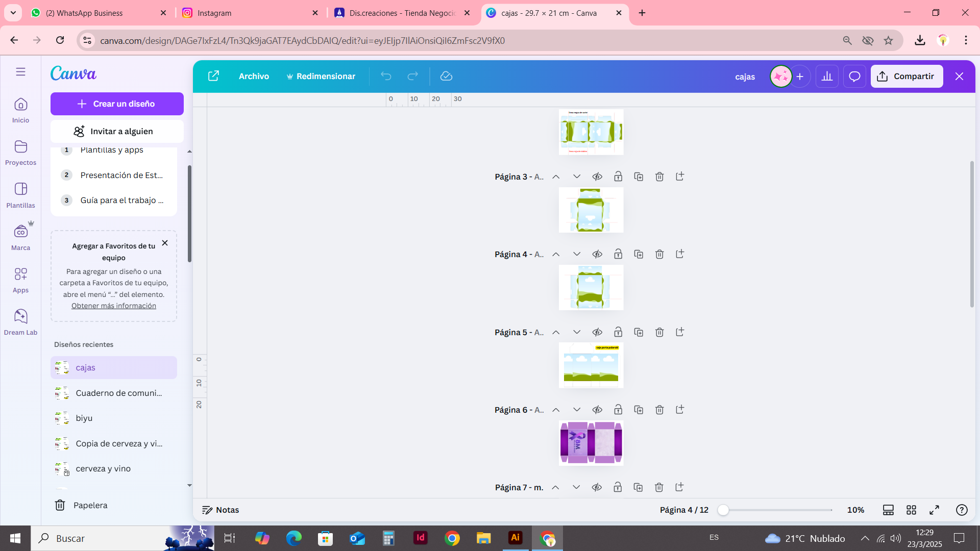Hide Página 3 with the eye icon
The width and height of the screenshot is (980, 551).
(597, 177)
